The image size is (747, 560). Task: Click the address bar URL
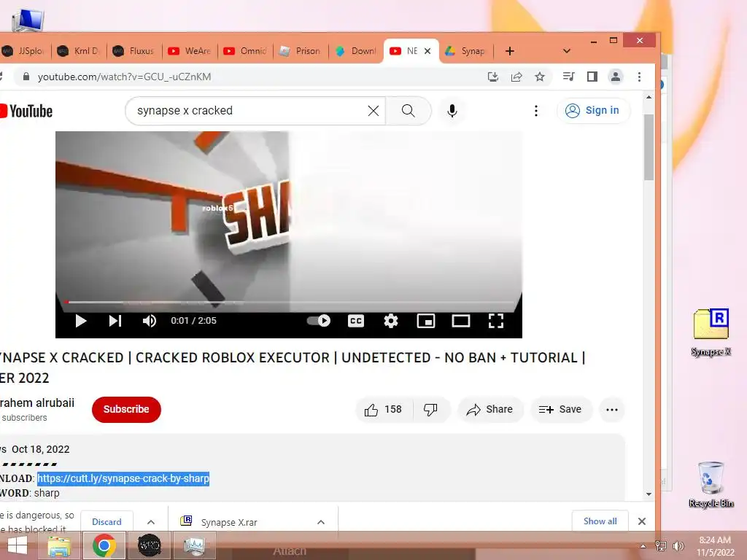[124, 77]
